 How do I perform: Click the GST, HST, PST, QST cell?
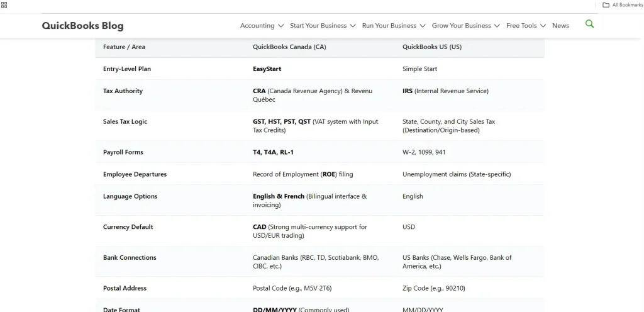click(316, 126)
